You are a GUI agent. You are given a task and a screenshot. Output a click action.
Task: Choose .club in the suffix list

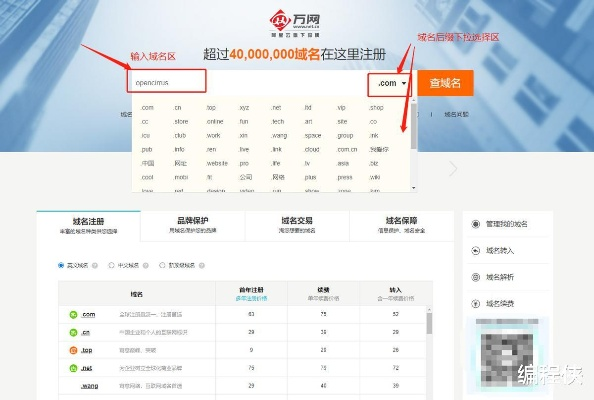click(x=180, y=136)
